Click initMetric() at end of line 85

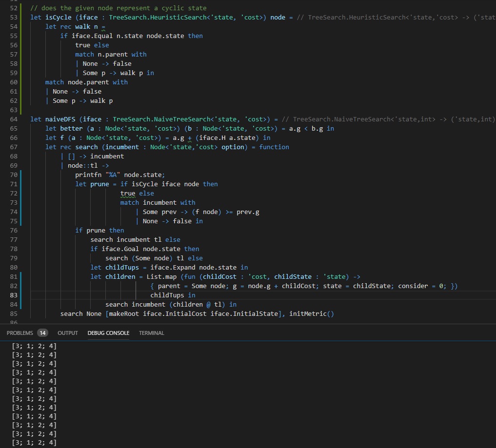coord(312,313)
